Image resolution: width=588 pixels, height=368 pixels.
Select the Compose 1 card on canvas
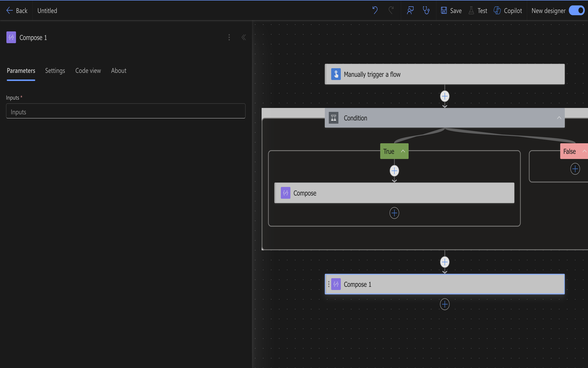[x=445, y=284]
